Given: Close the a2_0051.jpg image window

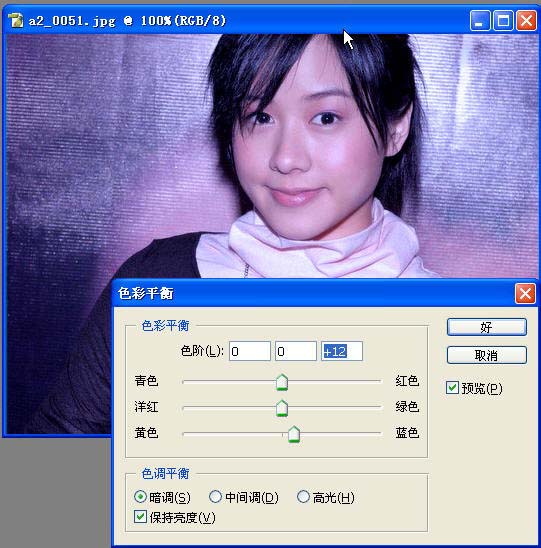Looking at the screenshot, I should click(526, 21).
